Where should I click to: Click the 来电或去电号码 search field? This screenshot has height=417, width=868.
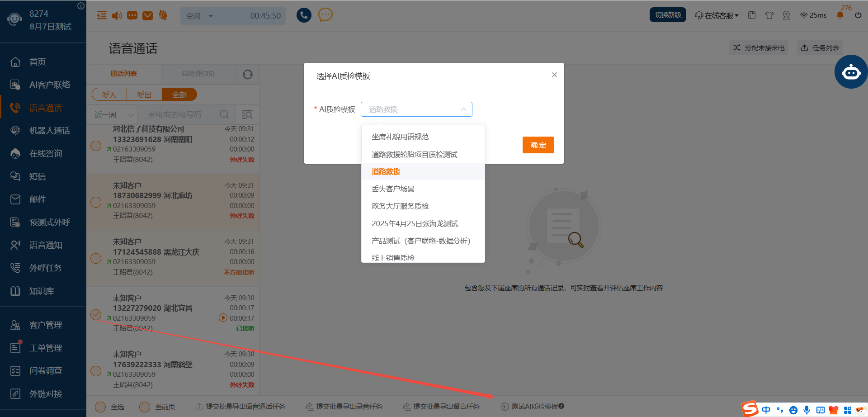(x=181, y=115)
